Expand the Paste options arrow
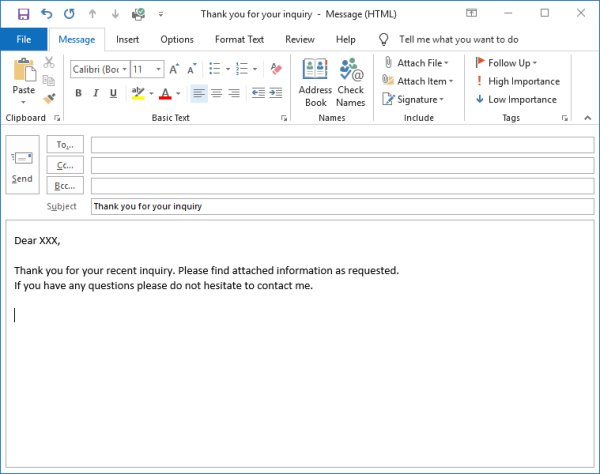The width and height of the screenshot is (600, 474). click(x=23, y=102)
